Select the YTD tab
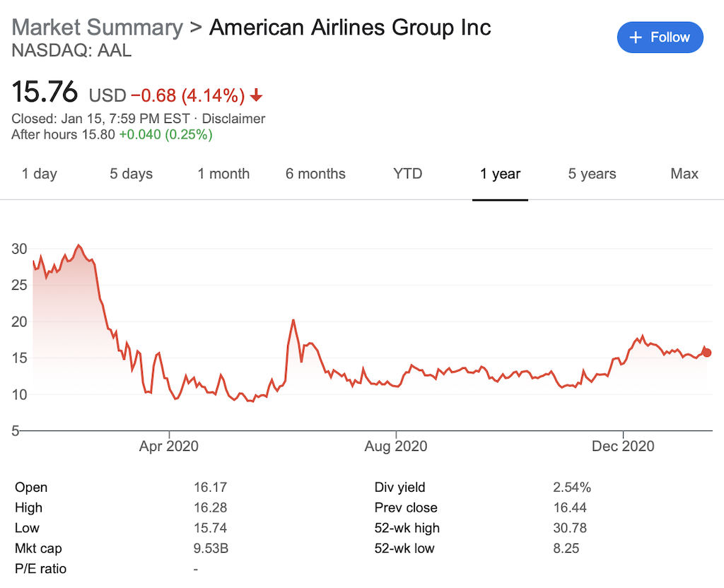The image size is (724, 588). [407, 174]
